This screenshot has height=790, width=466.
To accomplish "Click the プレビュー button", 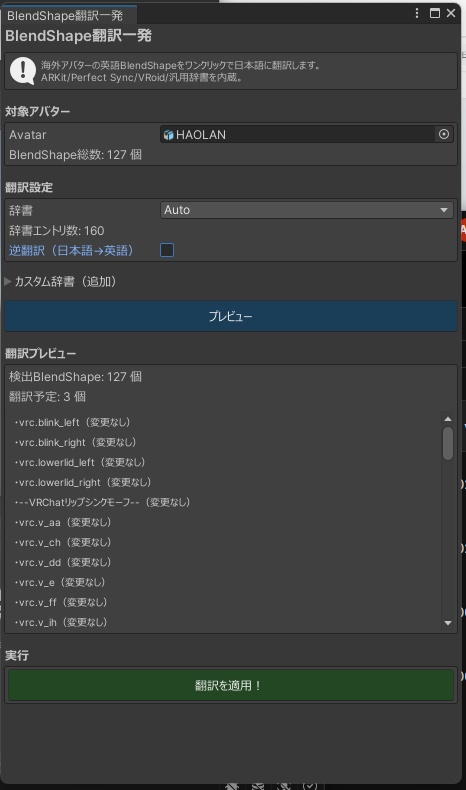I will tap(231, 316).
